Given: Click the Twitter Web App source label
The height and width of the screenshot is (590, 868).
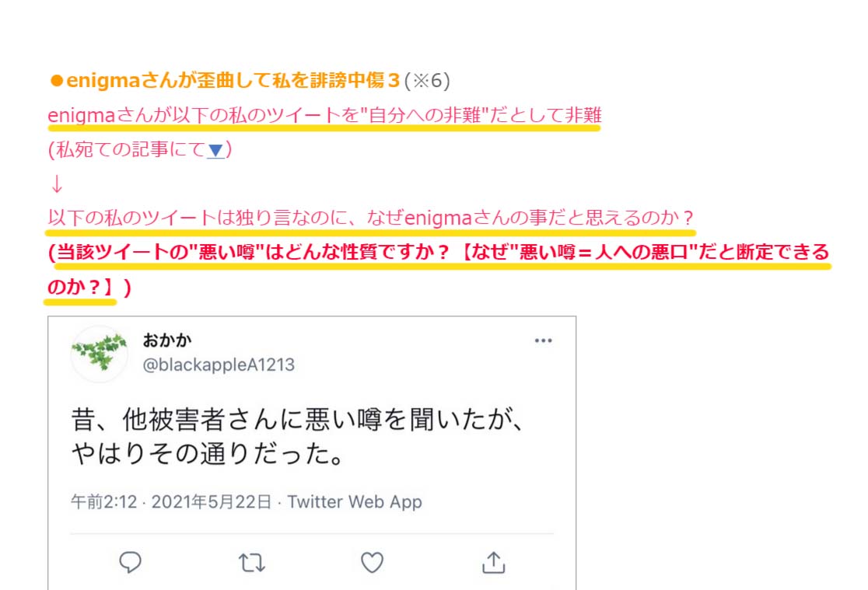Looking at the screenshot, I should coord(355,502).
